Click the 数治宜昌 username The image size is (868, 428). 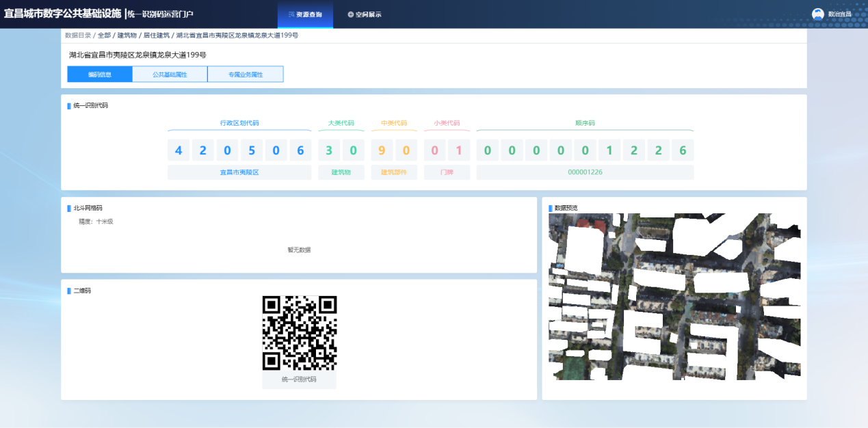(x=839, y=14)
